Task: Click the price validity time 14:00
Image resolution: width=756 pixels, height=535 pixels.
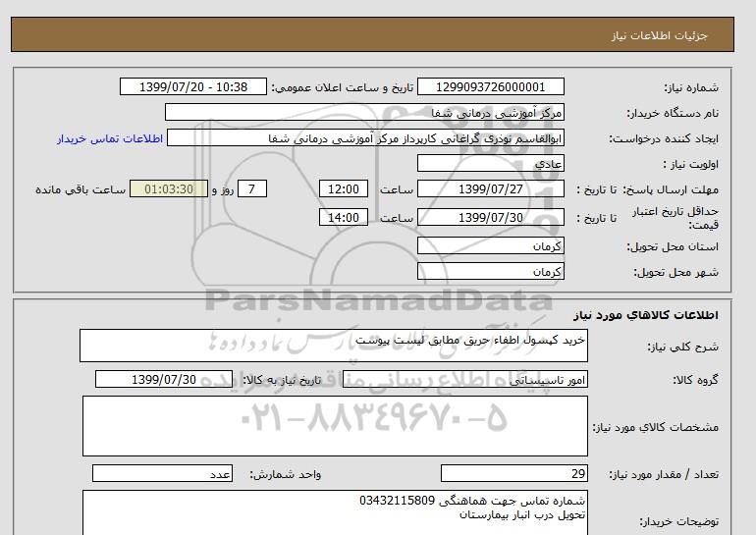Action: tap(344, 217)
